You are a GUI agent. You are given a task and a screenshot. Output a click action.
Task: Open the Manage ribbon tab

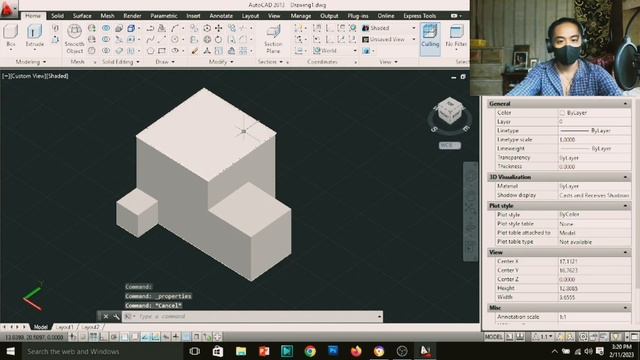(x=301, y=16)
